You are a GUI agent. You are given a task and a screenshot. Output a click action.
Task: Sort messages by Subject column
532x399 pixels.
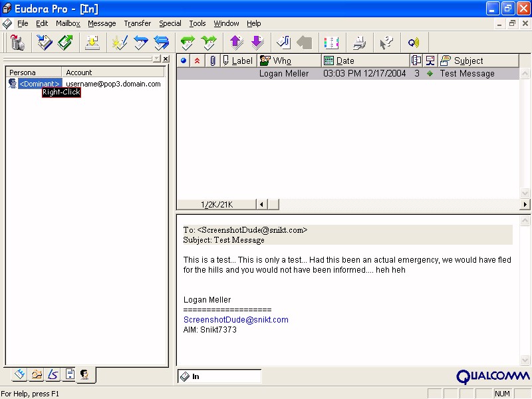tap(478, 61)
